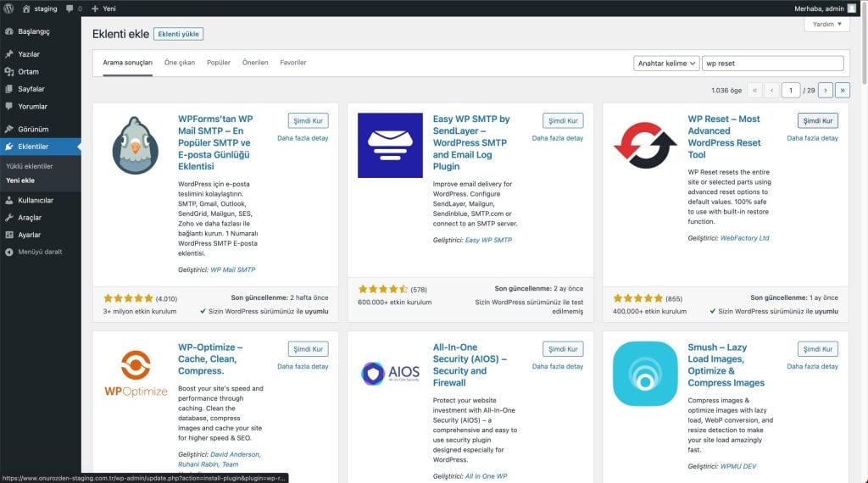Click Smush plugin icon thumbnail
This screenshot has height=483, width=868.
click(x=645, y=374)
